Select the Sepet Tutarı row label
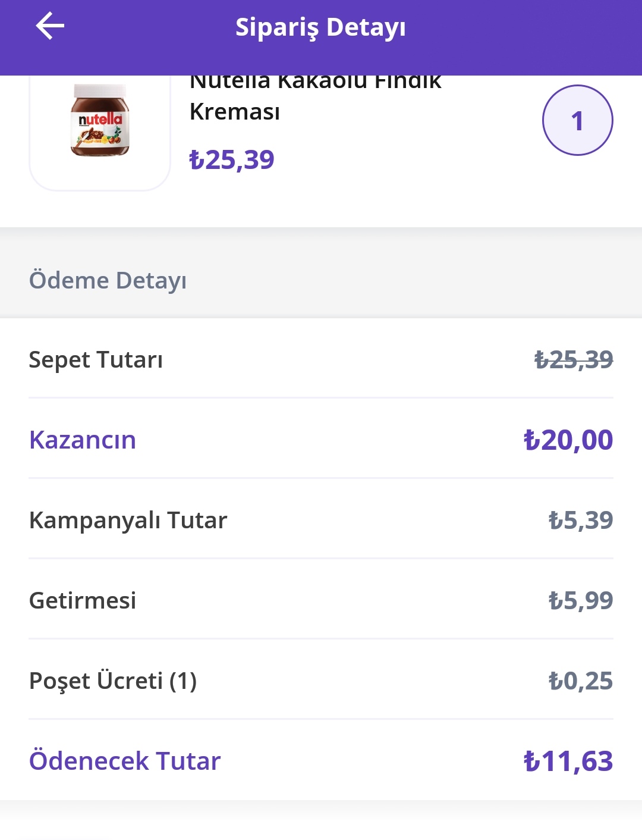642x840 pixels. (x=96, y=360)
